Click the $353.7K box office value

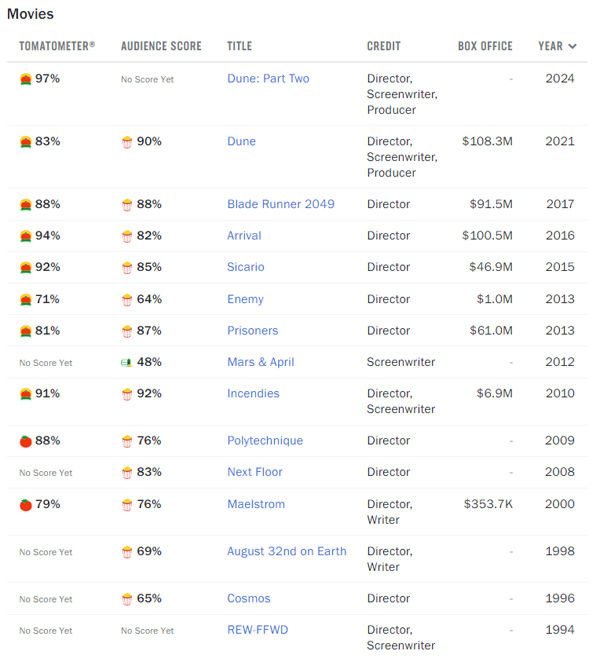pyautogui.click(x=488, y=504)
